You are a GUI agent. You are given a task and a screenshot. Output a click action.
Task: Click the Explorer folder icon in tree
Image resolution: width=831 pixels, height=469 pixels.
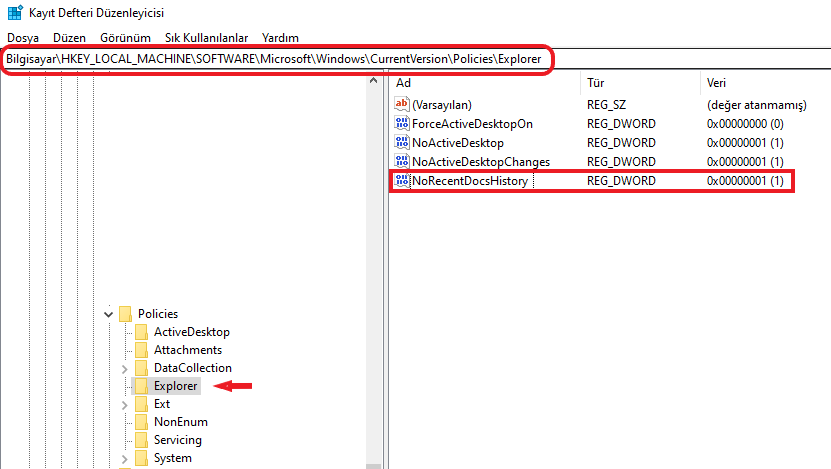point(141,386)
